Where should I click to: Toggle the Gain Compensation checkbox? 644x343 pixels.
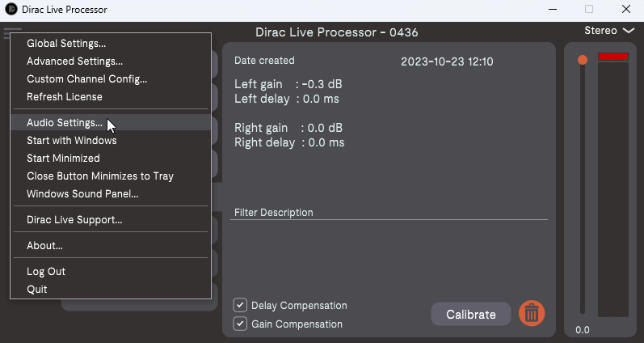tap(240, 324)
